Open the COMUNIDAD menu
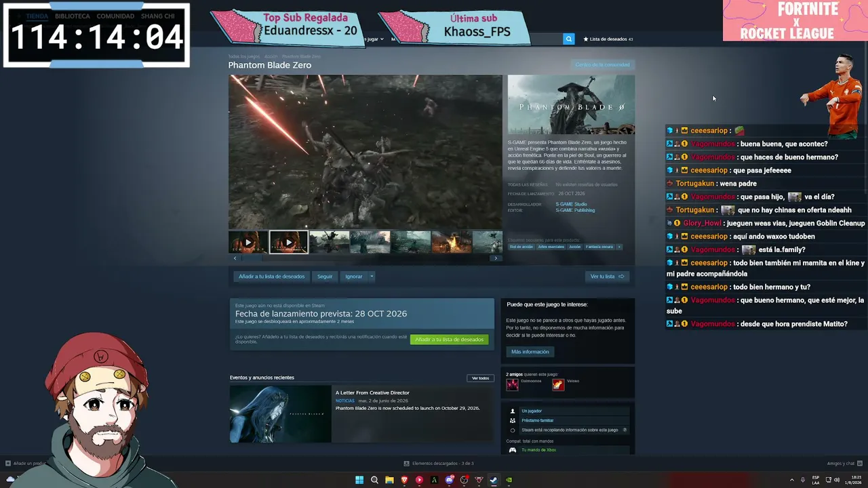 click(115, 16)
